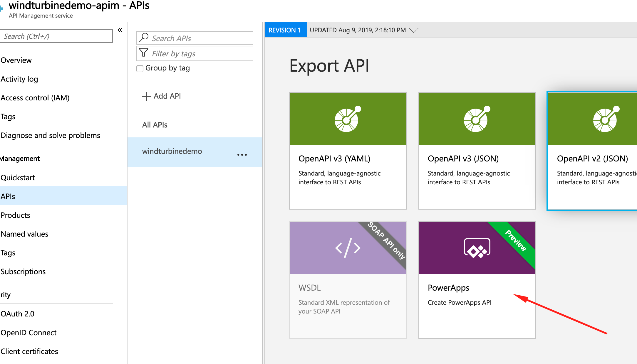
Task: Select the OpenAPI v3 (YAML) export icon
Action: [x=348, y=119]
